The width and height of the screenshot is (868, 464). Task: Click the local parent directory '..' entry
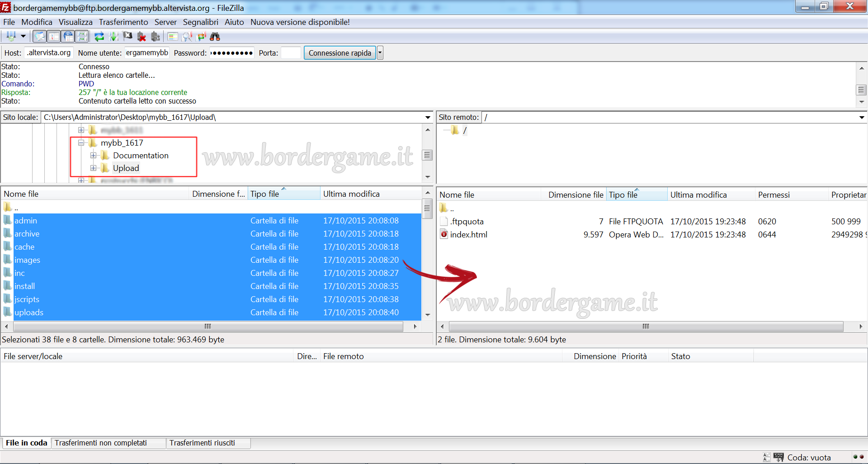(x=212, y=208)
